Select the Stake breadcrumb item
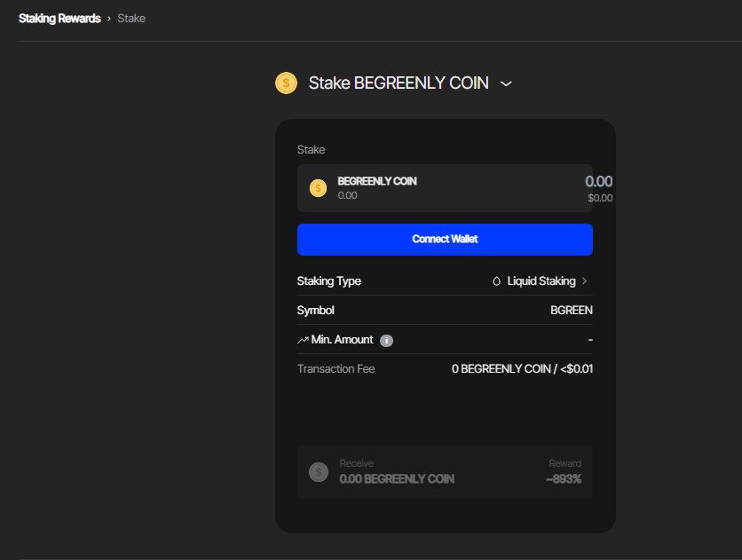The width and height of the screenshot is (742, 560). click(131, 19)
